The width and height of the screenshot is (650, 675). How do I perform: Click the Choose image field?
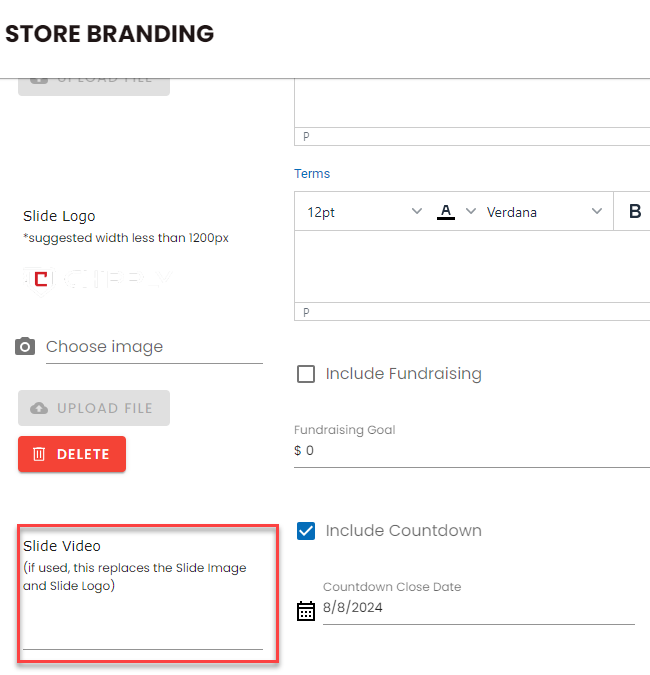pyautogui.click(x=154, y=347)
